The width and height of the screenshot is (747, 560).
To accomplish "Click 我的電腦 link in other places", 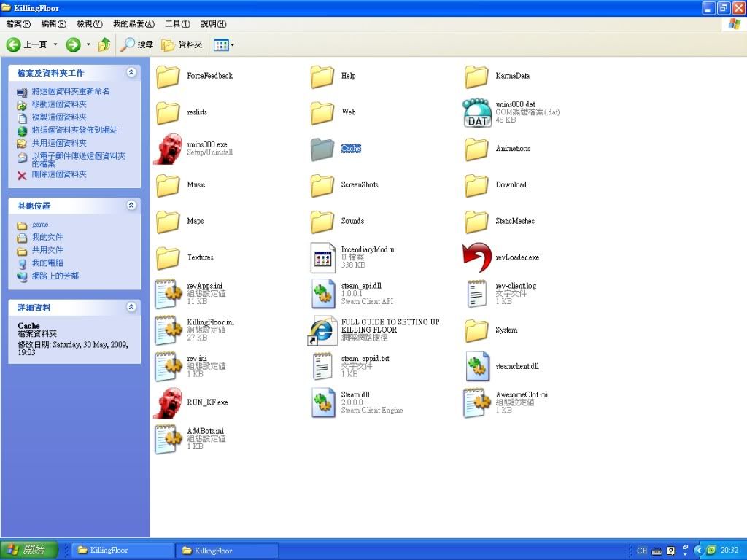I will tap(47, 262).
